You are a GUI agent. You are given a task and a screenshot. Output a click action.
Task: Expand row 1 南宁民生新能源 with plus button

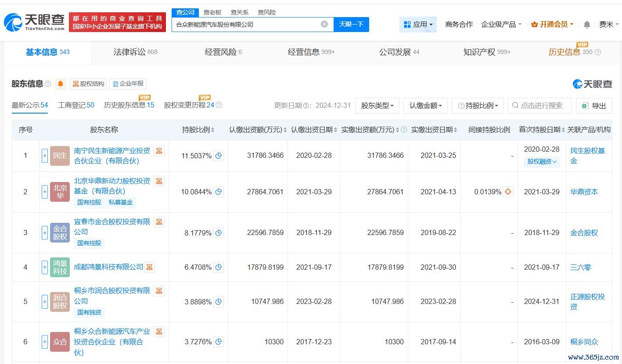pos(45,156)
